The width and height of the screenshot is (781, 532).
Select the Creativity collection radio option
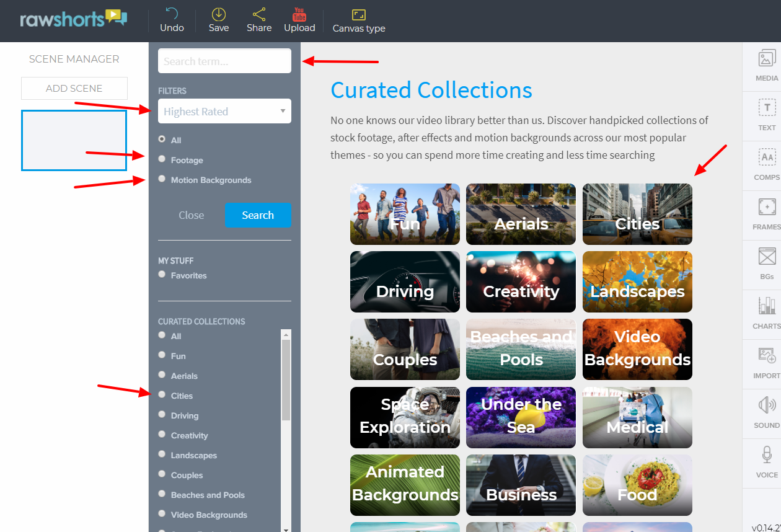[x=162, y=434]
